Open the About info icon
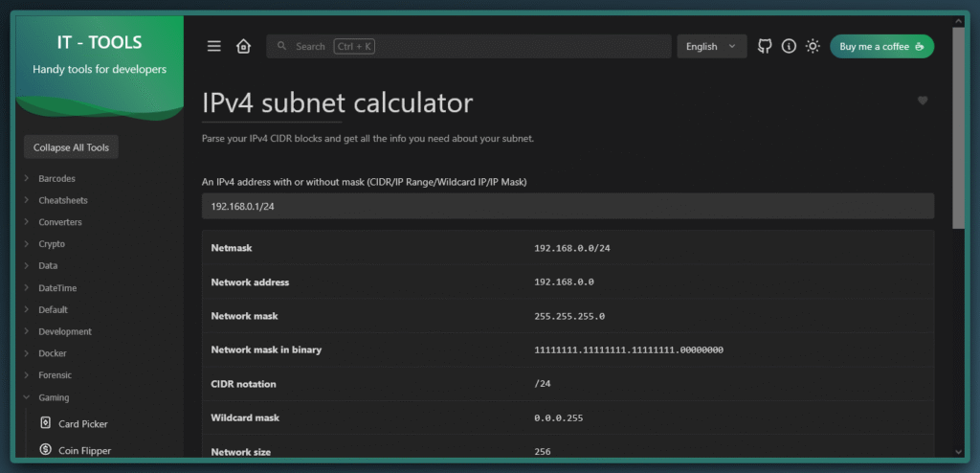 (789, 46)
